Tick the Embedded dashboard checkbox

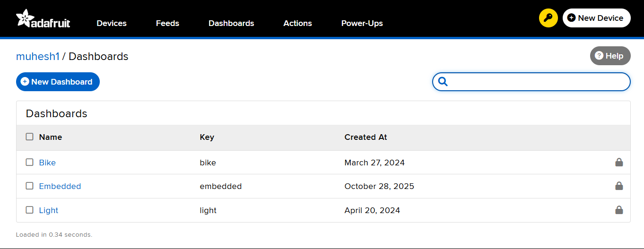click(30, 186)
